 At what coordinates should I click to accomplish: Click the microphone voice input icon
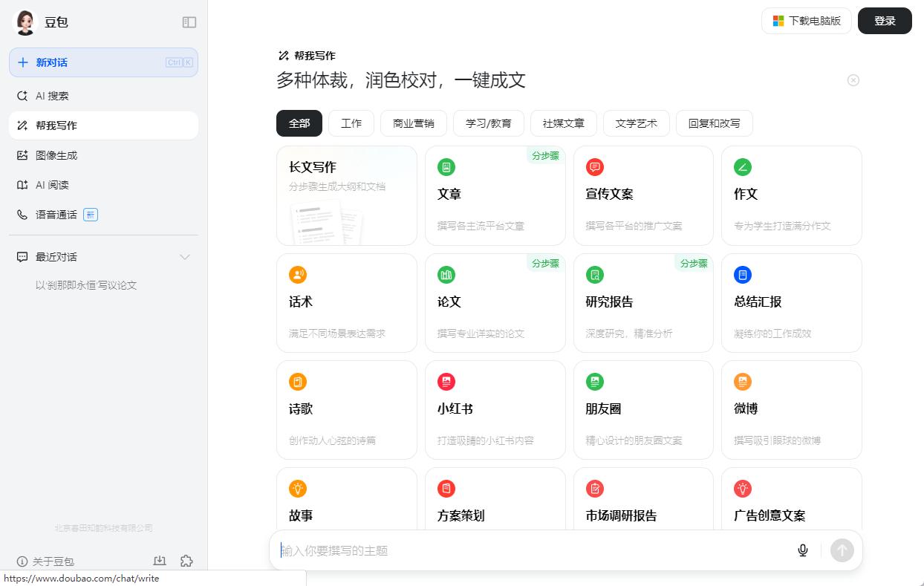click(x=802, y=550)
